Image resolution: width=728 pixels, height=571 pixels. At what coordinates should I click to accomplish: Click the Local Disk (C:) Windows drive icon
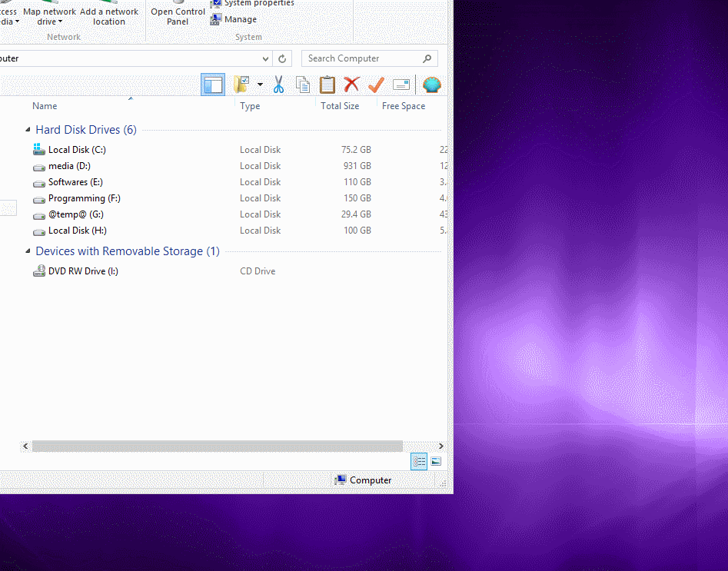click(39, 149)
